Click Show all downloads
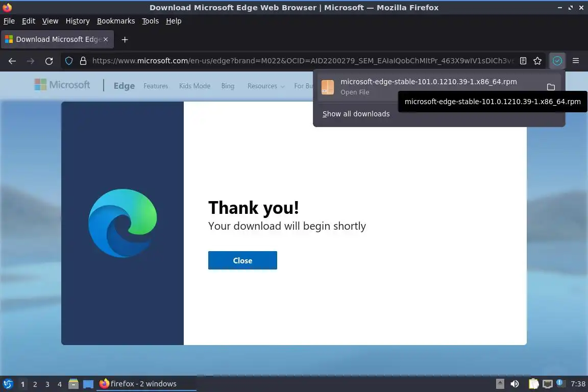Screen dimensions: 588x392 point(356,114)
